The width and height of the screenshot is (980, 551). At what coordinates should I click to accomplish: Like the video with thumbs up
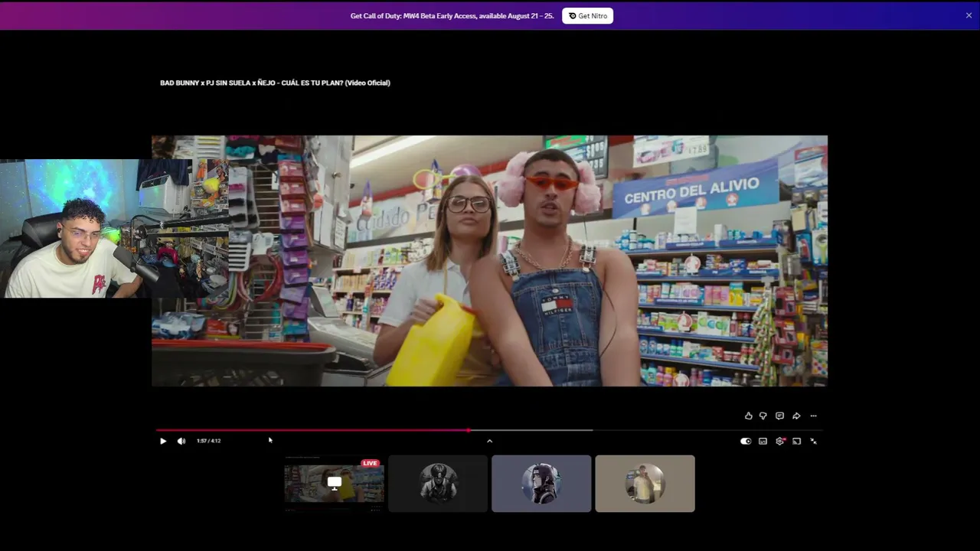pyautogui.click(x=748, y=416)
